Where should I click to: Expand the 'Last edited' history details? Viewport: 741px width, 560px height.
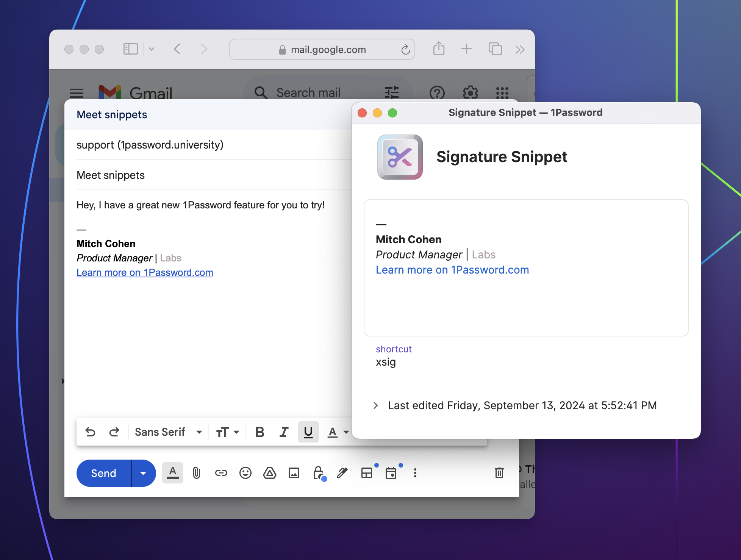[x=375, y=405]
